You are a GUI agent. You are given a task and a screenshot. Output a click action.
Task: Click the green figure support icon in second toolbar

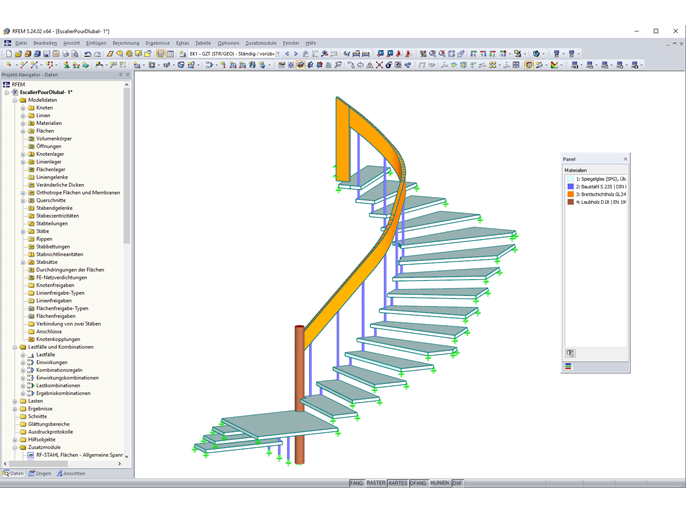[x=66, y=65]
